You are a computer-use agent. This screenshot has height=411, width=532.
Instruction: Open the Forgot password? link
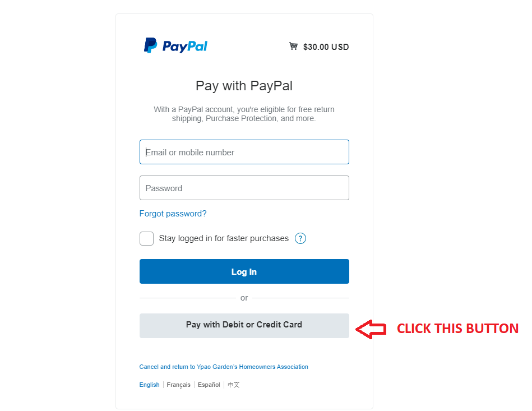(x=173, y=214)
